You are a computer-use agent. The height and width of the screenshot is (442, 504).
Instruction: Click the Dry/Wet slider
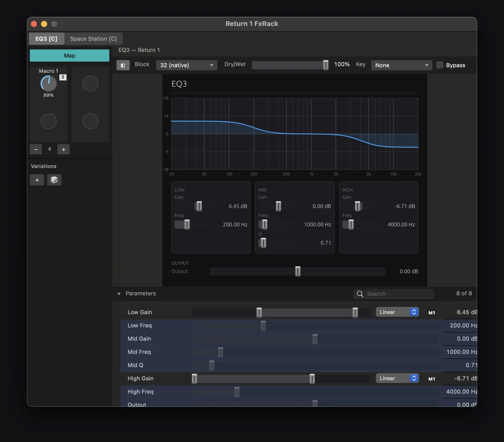click(290, 65)
